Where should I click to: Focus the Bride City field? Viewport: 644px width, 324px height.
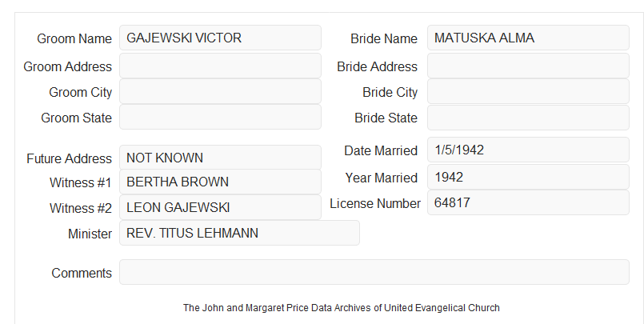click(x=528, y=91)
